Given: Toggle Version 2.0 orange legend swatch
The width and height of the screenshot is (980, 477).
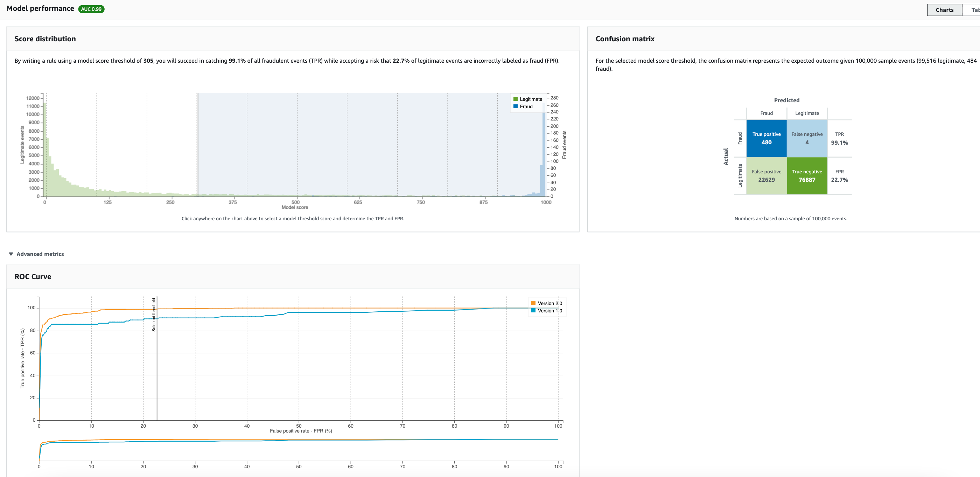Looking at the screenshot, I should point(533,303).
